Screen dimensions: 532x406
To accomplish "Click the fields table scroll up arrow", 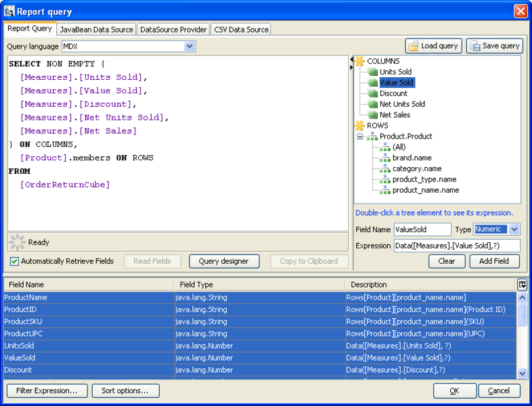I will [522, 298].
